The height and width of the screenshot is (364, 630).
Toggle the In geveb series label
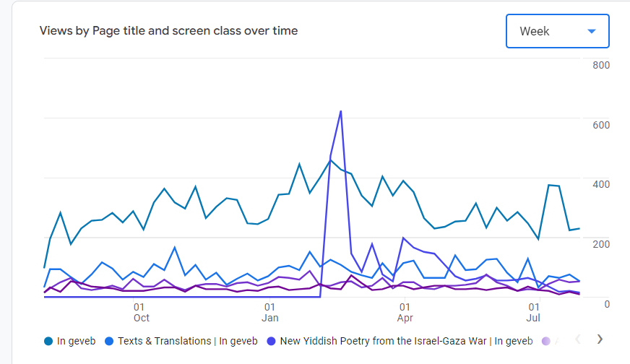(77, 341)
